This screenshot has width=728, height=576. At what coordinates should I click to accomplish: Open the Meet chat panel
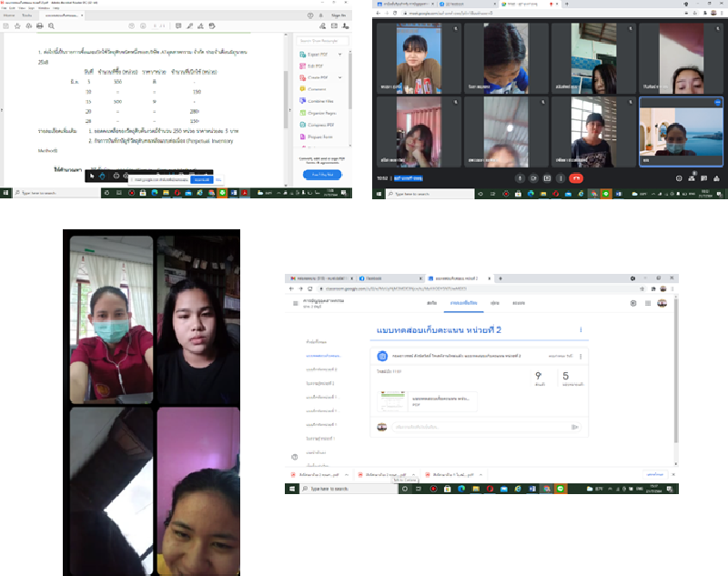tap(703, 177)
